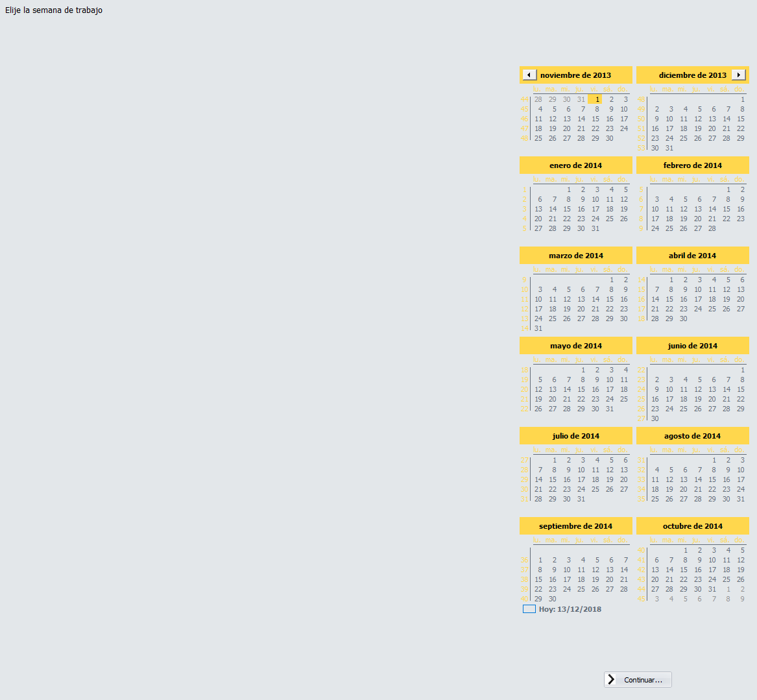Select week 47 in noviembre 2013
Image resolution: width=757 pixels, height=700 pixels.
click(x=524, y=128)
